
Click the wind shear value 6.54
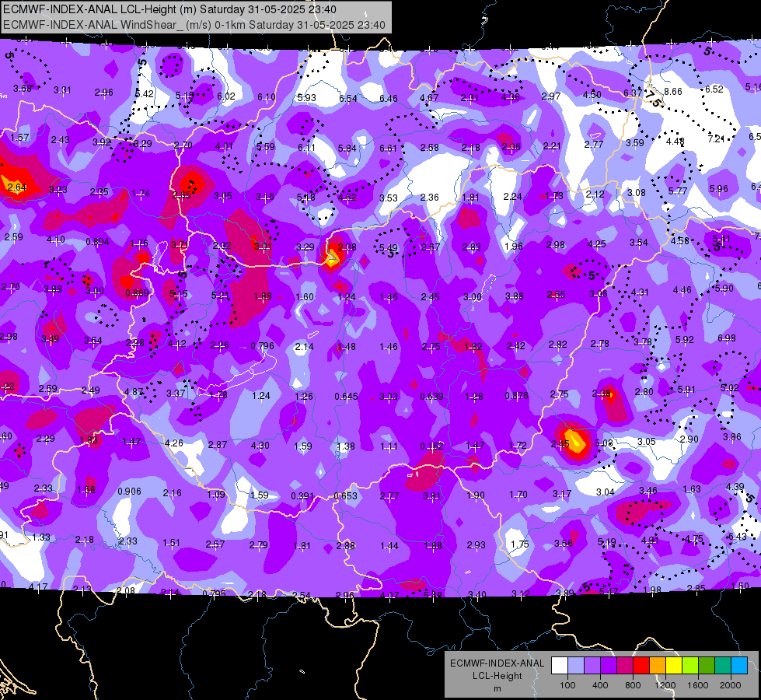(348, 98)
